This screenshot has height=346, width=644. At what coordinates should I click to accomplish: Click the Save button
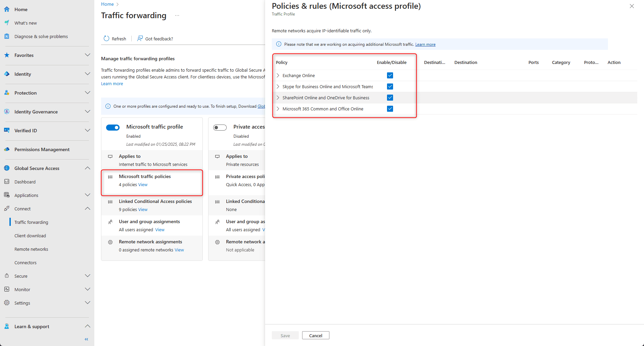pyautogui.click(x=285, y=336)
